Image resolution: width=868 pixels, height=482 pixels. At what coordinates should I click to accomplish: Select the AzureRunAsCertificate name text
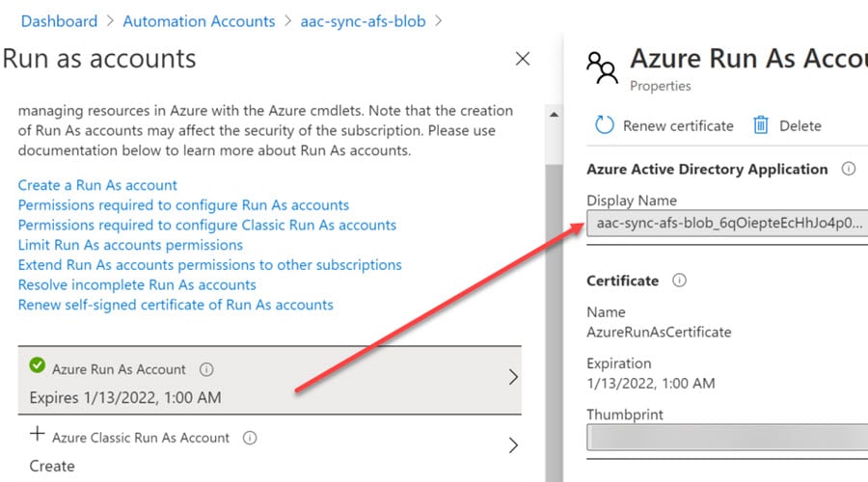pyautogui.click(x=659, y=332)
